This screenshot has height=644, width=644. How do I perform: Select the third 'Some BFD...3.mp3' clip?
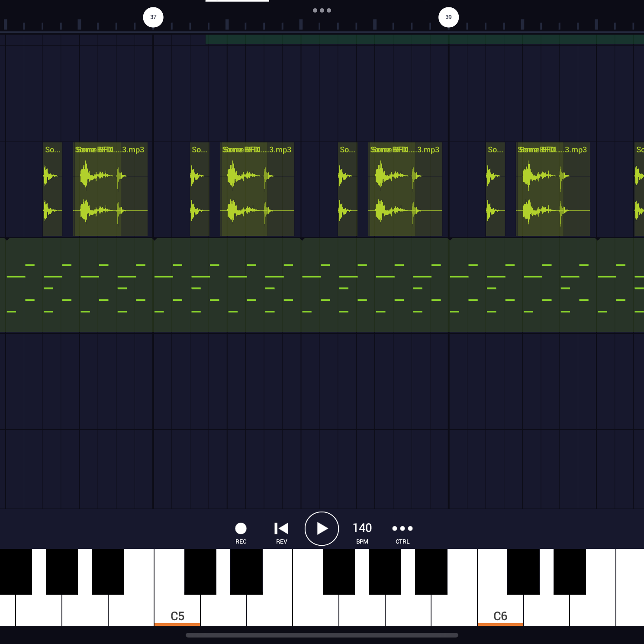point(406,189)
